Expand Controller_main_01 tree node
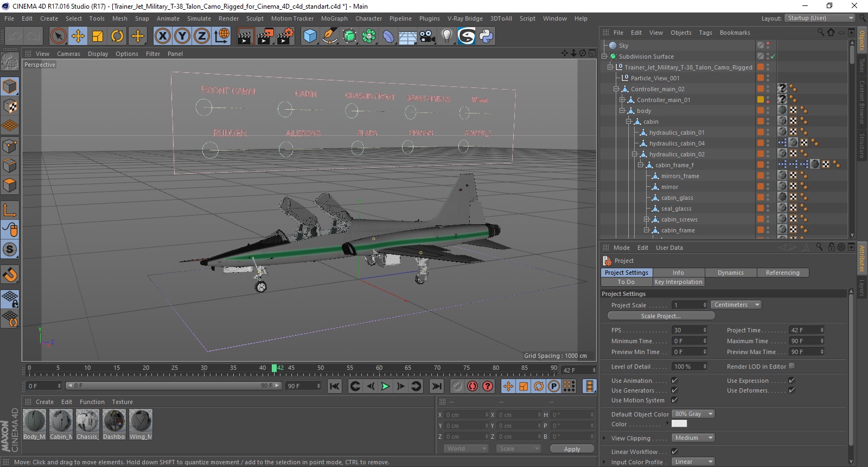The height and width of the screenshot is (467, 868). 623,100
